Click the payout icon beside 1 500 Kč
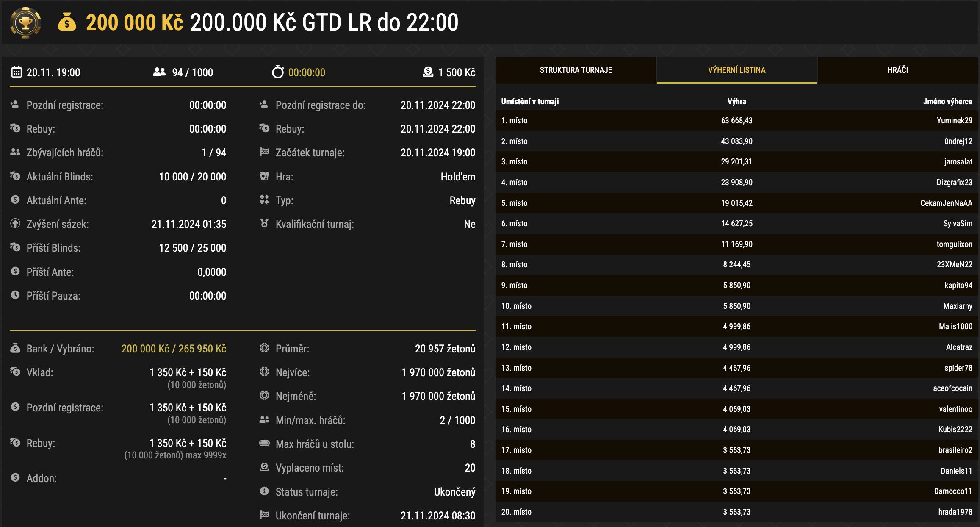The image size is (980, 527). point(428,72)
